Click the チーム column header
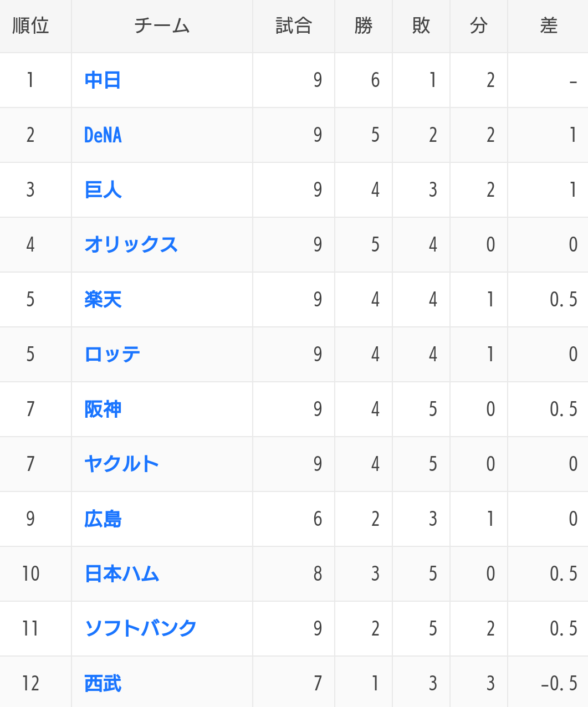 [x=162, y=26]
